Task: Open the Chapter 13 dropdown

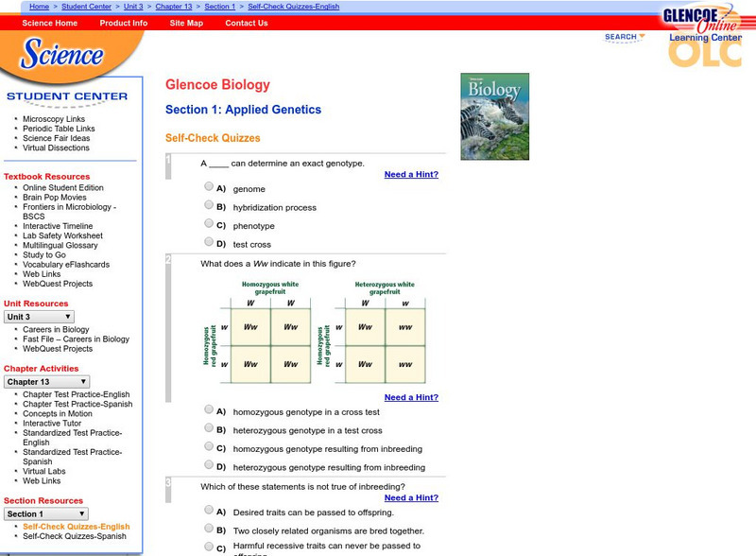Action: pyautogui.click(x=46, y=382)
